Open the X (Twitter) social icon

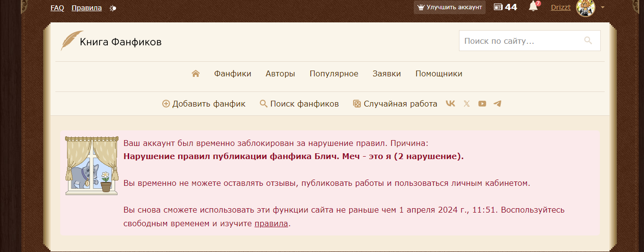(467, 104)
